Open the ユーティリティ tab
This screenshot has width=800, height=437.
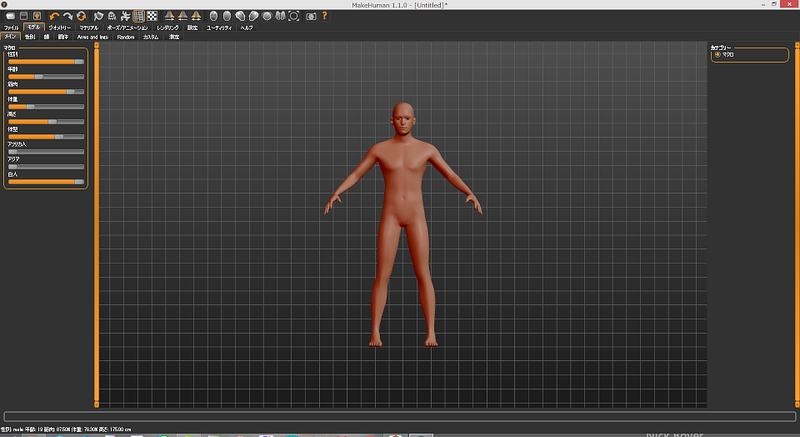(x=219, y=28)
